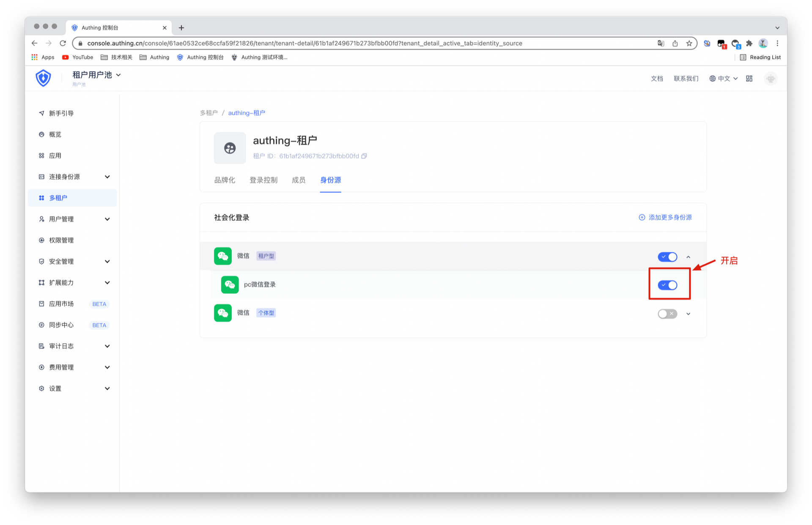This screenshot has width=812, height=525.
Task: Reload the page with refresh icon
Action: 63,43
